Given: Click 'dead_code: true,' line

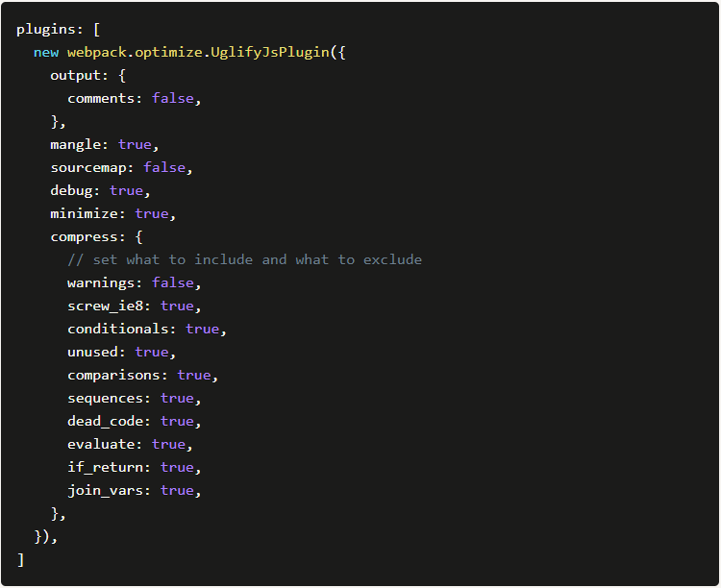Looking at the screenshot, I should [x=135, y=421].
